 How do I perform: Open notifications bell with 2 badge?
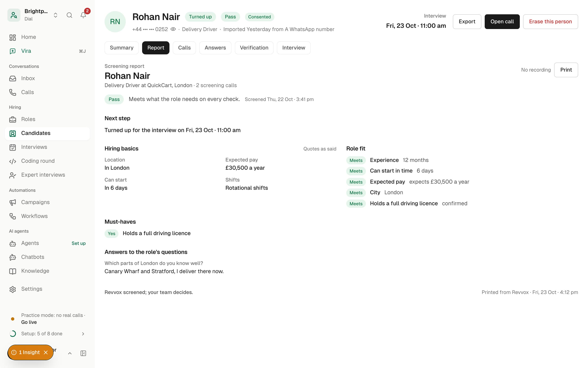83,15
